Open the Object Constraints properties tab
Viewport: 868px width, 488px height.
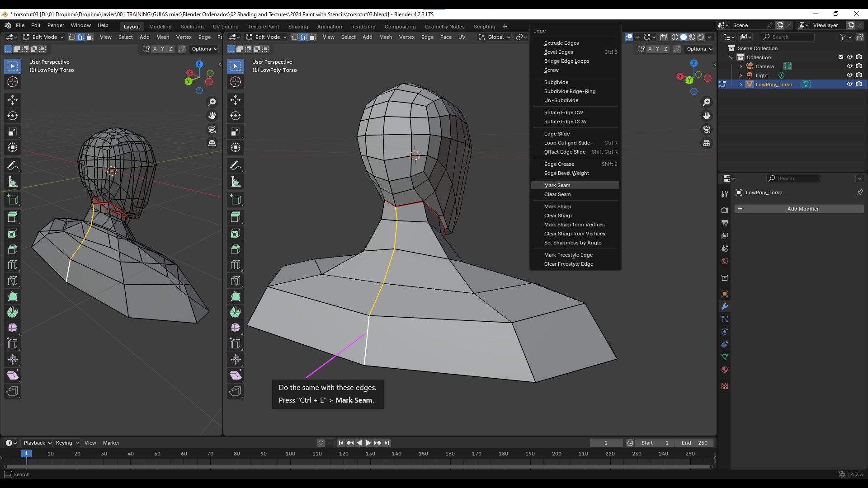coord(725,344)
